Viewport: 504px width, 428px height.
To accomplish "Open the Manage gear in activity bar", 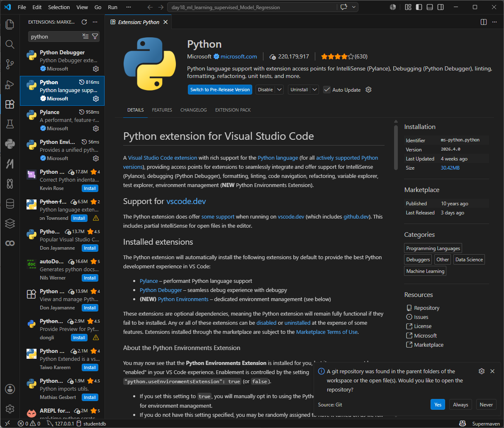I will (10, 409).
